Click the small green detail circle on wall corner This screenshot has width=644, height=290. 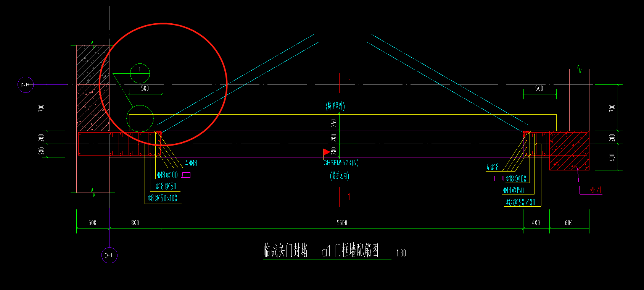[x=140, y=119]
